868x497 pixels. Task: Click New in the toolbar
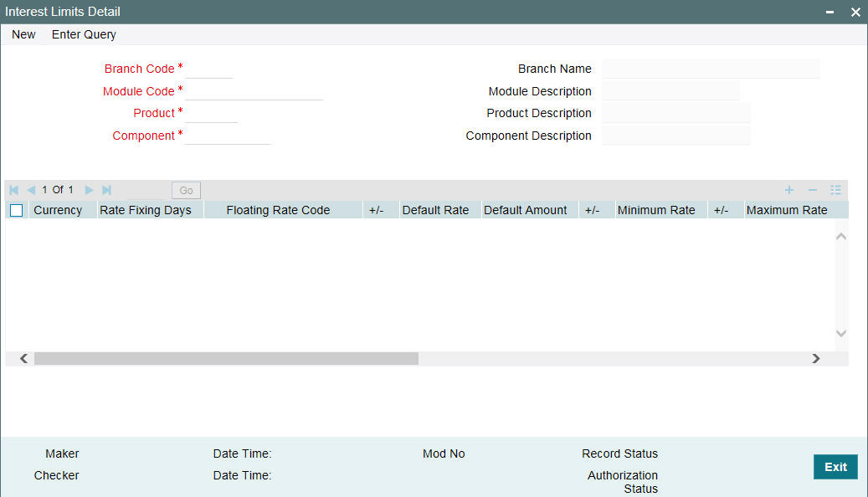23,34
